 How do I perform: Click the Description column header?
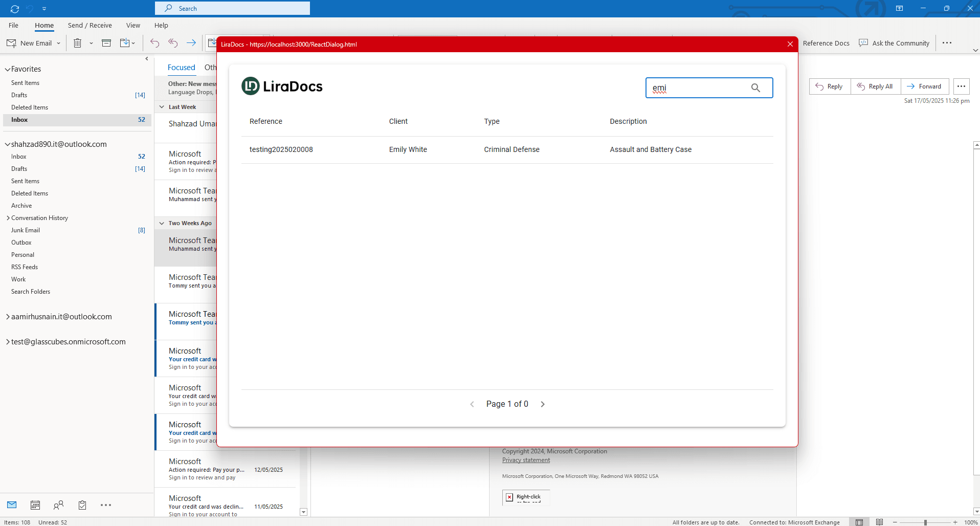coord(628,121)
